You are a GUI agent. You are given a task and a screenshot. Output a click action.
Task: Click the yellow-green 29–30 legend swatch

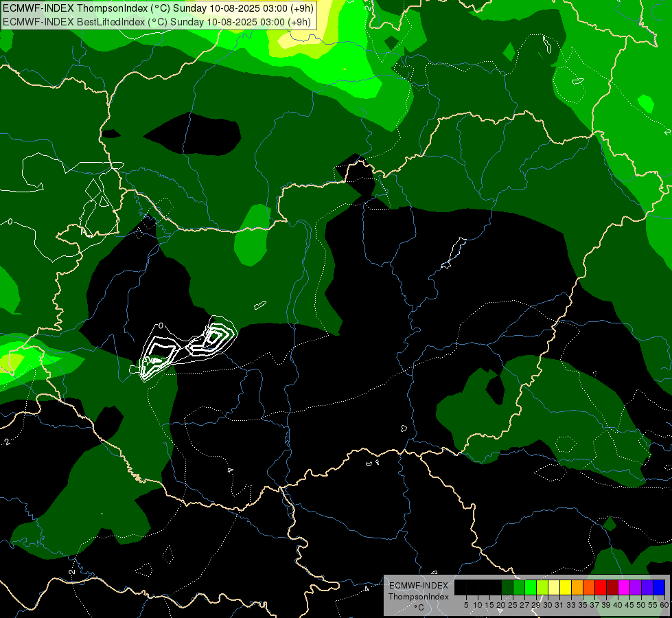tap(542, 587)
